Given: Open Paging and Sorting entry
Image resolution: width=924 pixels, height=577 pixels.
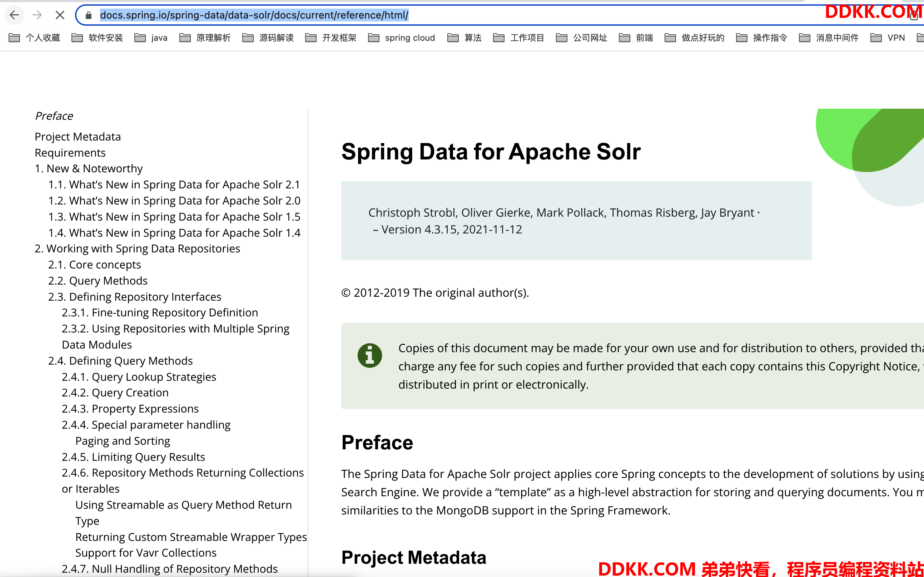Looking at the screenshot, I should coord(123,441).
